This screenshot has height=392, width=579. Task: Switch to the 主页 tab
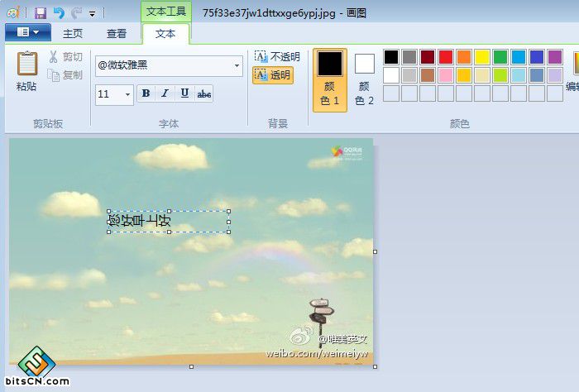(x=73, y=34)
